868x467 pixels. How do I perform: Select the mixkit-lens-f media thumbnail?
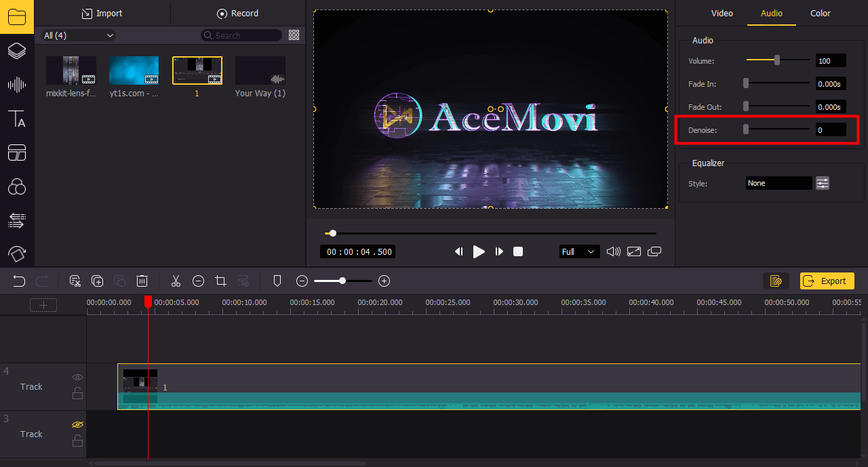(x=71, y=70)
